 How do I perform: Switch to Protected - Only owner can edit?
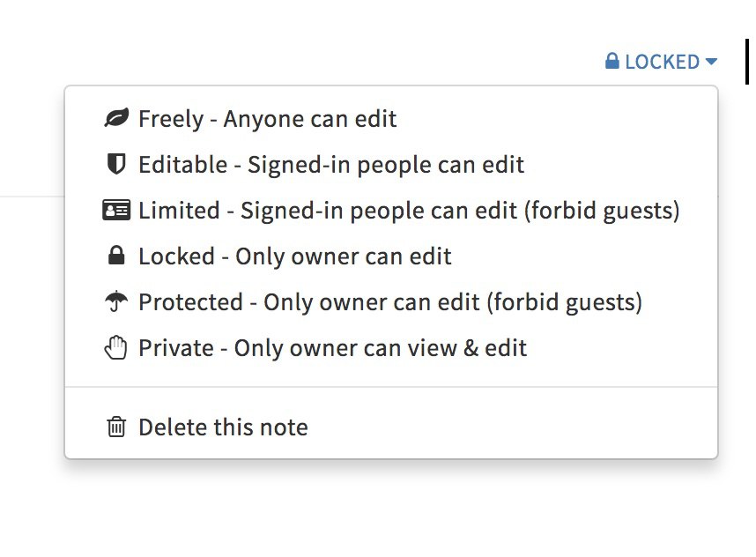click(x=389, y=302)
